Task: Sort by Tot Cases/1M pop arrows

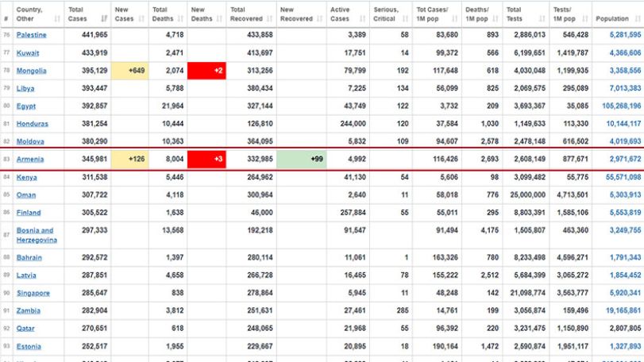Action: coord(455,19)
